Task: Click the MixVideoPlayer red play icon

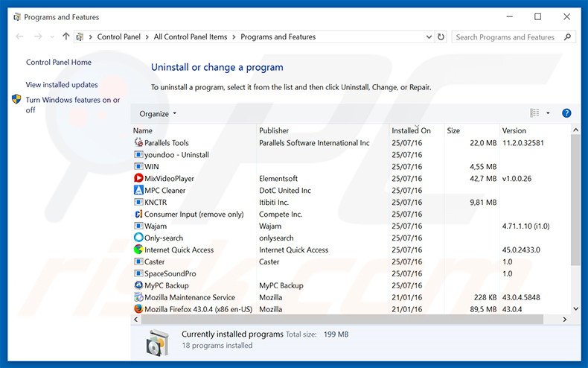Action: tap(138, 178)
